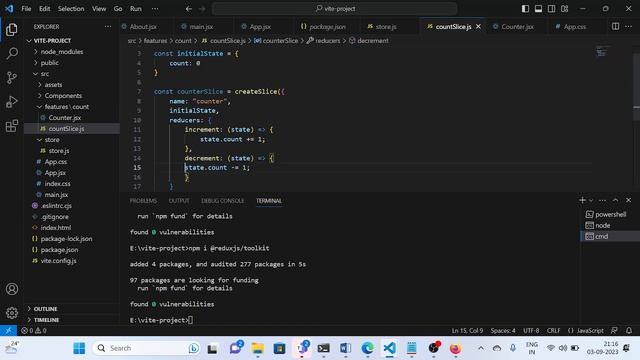Open the Extensions view
This screenshot has width=640, height=360.
12,126
